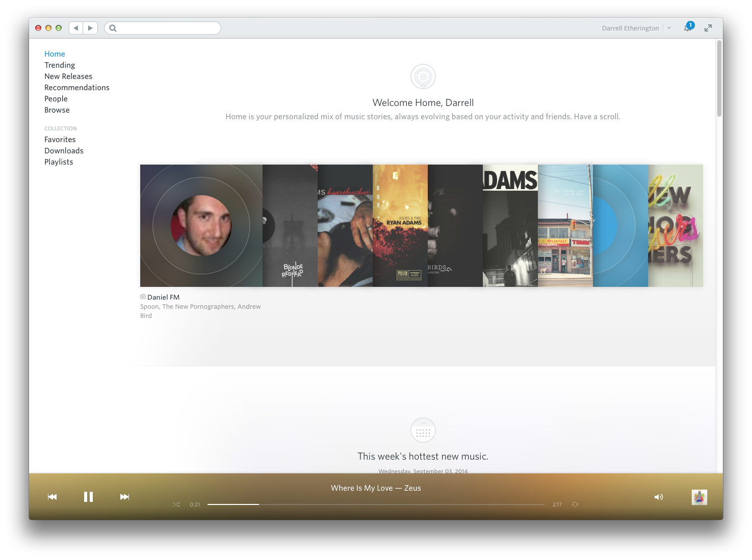The height and width of the screenshot is (560, 752).
Task: Open the now-playing album art thumbnail
Action: 699,497
